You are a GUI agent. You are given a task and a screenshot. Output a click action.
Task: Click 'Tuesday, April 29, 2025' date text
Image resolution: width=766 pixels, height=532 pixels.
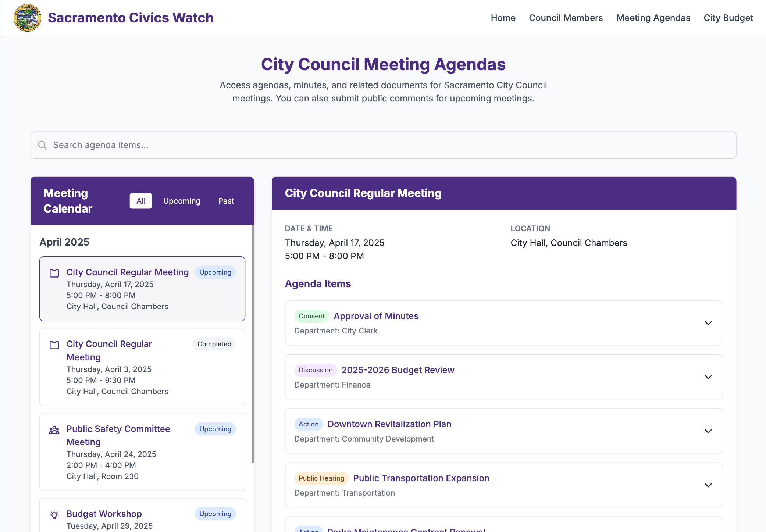[110, 526]
